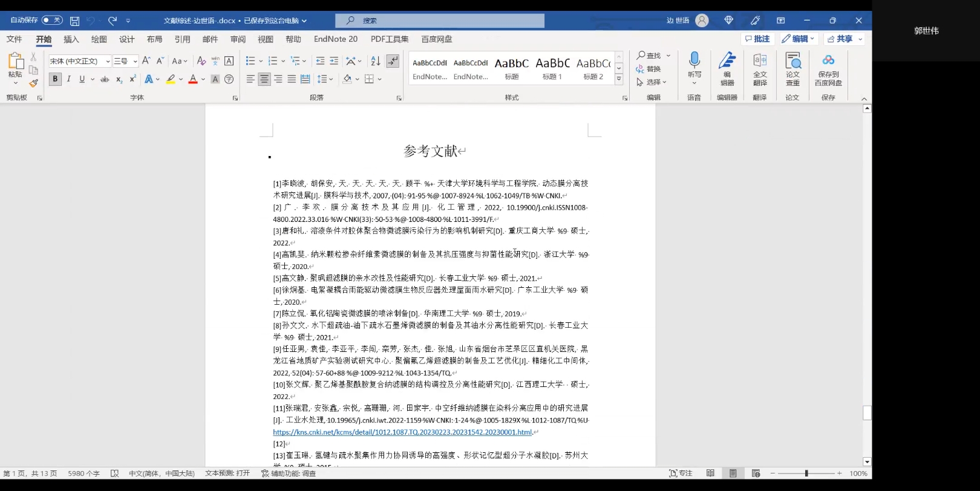The width and height of the screenshot is (980, 491).
Task: Switch to the Design tab
Action: tap(127, 39)
